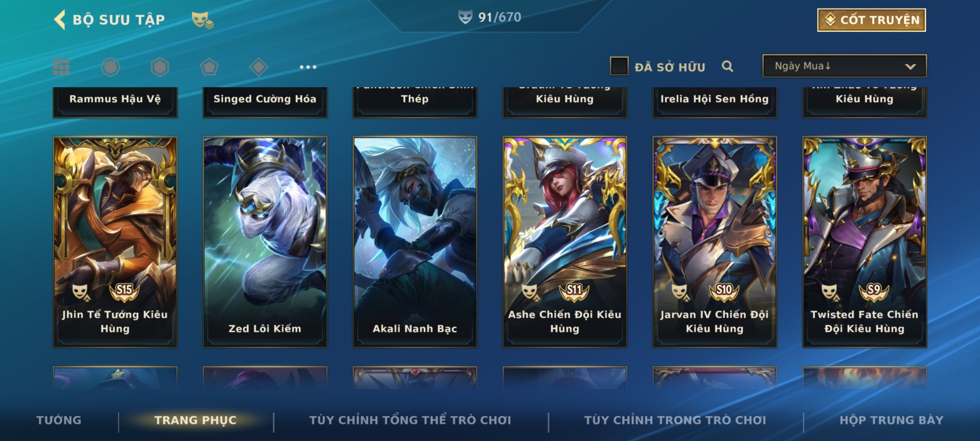
Task: Select the Zed Lôi Kiếm skin card
Action: click(x=265, y=242)
